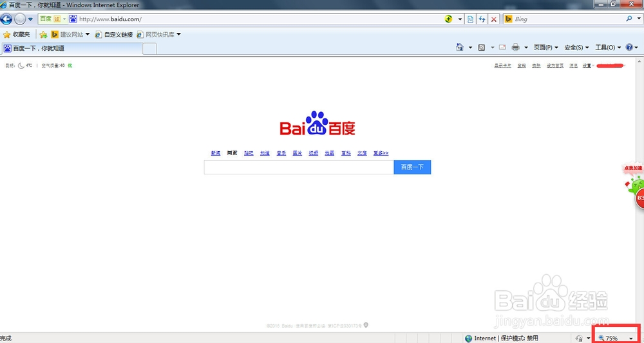
Task: Open the 地图 link
Action: pos(329,153)
